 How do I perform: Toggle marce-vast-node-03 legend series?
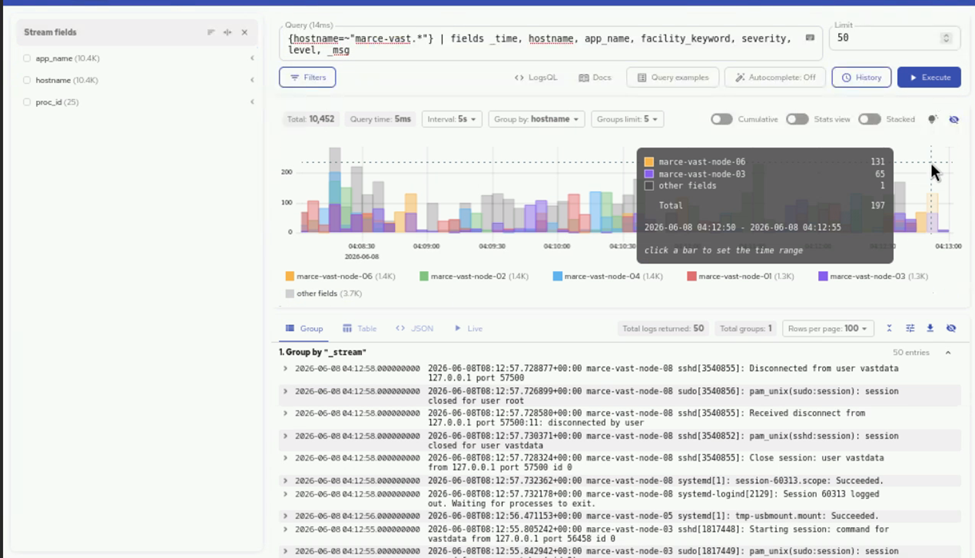pyautogui.click(x=873, y=276)
